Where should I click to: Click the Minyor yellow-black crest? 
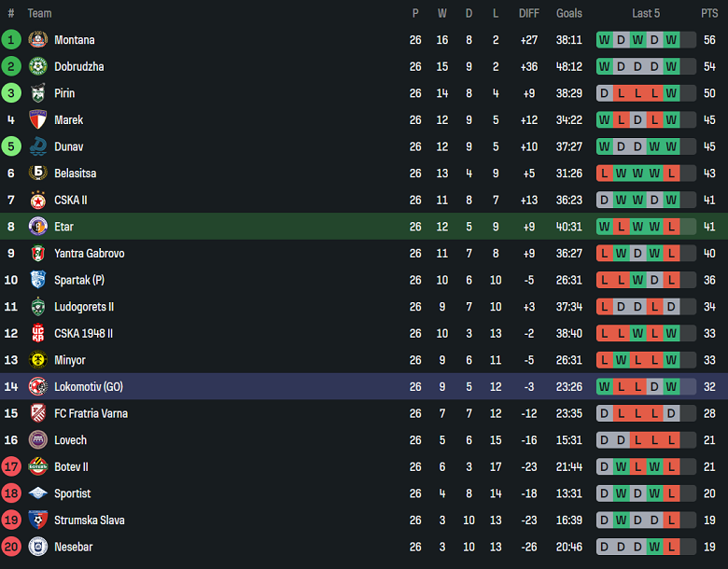[x=38, y=360]
